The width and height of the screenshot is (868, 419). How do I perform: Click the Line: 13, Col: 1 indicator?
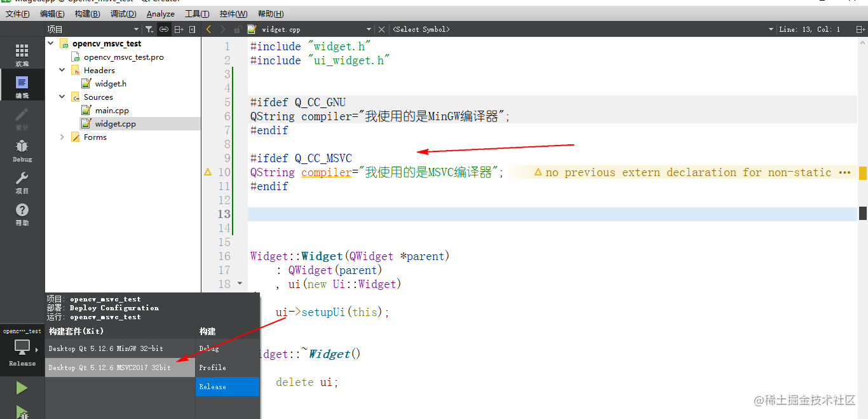pyautogui.click(x=810, y=29)
